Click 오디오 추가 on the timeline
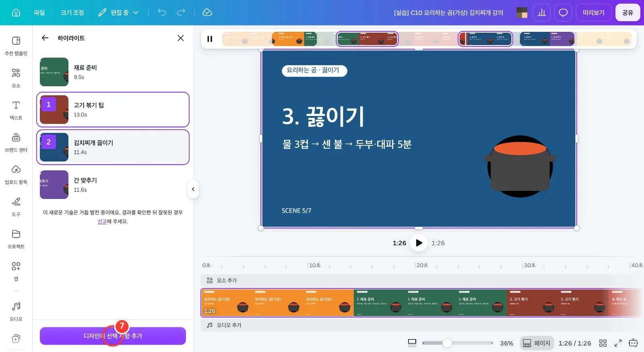The height and width of the screenshot is (352, 644). 224,325
